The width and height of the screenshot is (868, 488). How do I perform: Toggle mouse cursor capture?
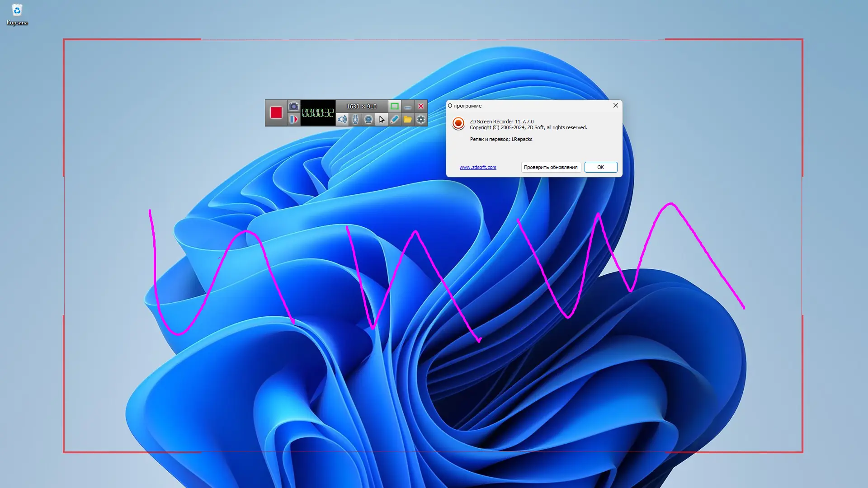click(382, 119)
